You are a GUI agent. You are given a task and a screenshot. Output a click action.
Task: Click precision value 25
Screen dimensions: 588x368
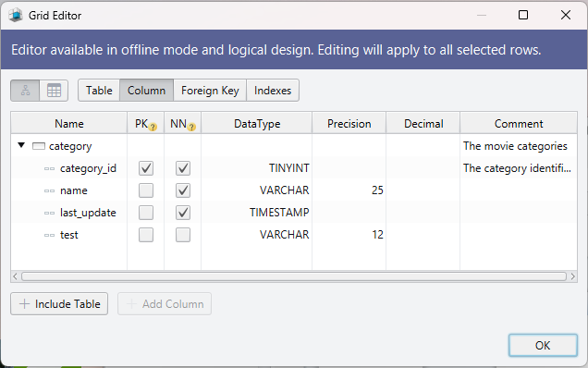click(x=377, y=190)
